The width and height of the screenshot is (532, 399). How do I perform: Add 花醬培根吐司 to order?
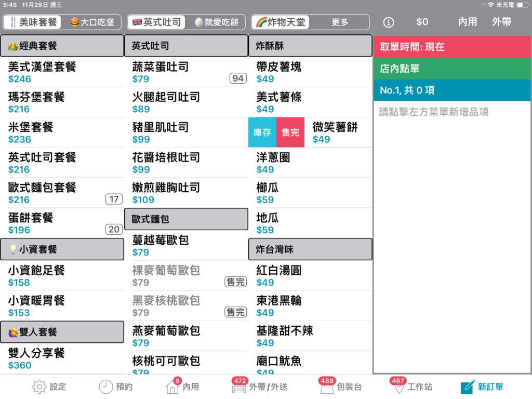click(187, 163)
